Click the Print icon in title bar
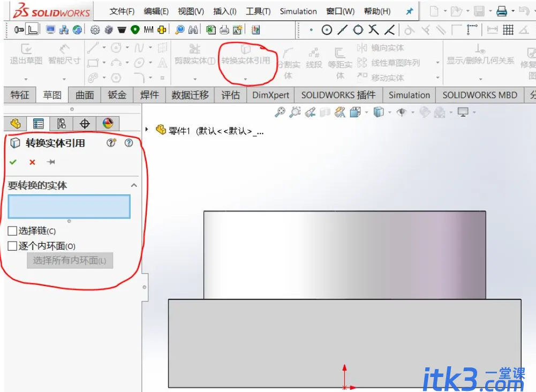 (502, 11)
